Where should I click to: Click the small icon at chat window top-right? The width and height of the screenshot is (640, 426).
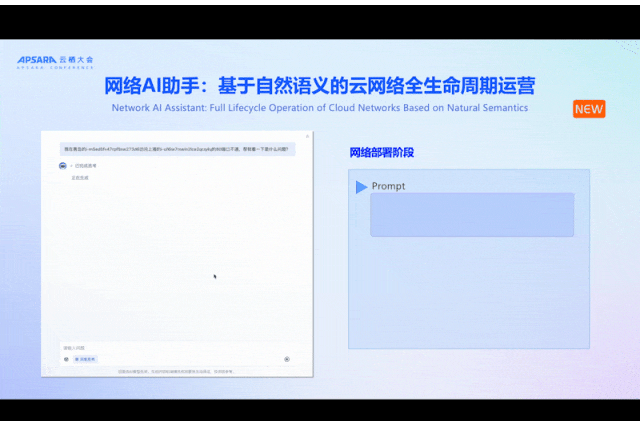pyautogui.click(x=307, y=136)
